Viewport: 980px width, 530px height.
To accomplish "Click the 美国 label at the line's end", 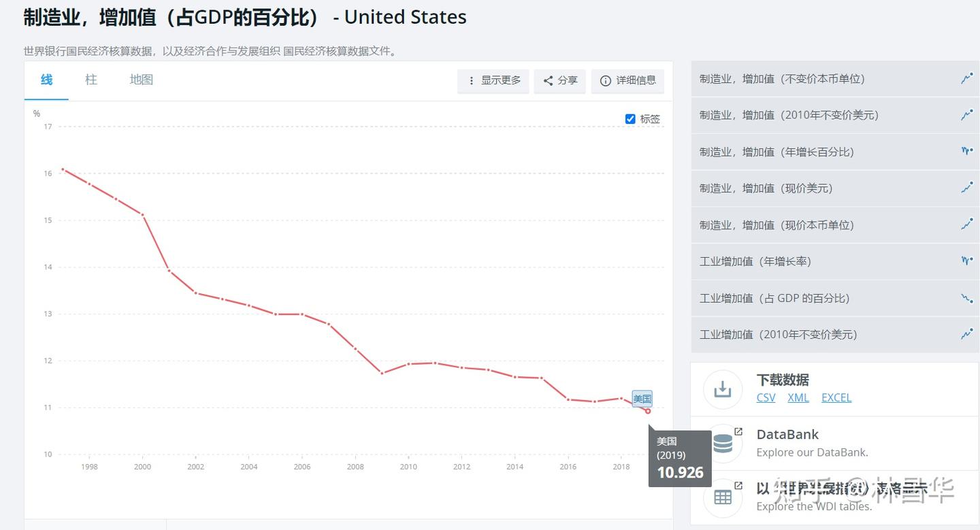I will (x=642, y=399).
